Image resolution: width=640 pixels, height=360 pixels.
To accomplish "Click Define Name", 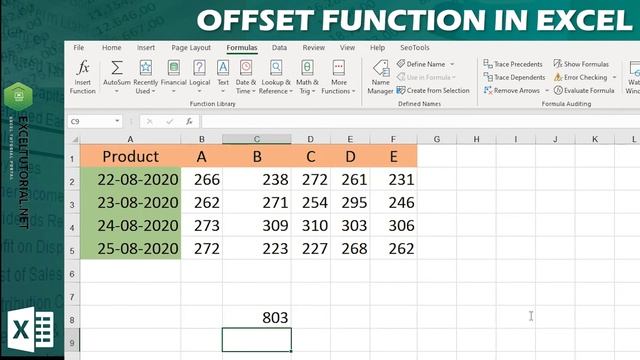I will point(421,64).
